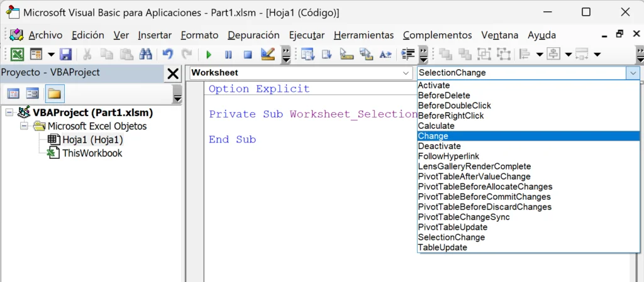Click the Group controls icon
This screenshot has height=282, width=644.
[484, 54]
